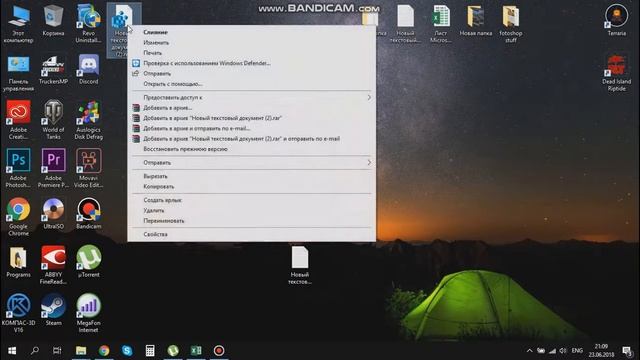Open taskbar search magnifier
This screenshot has width=640, height=360.
[35, 351]
